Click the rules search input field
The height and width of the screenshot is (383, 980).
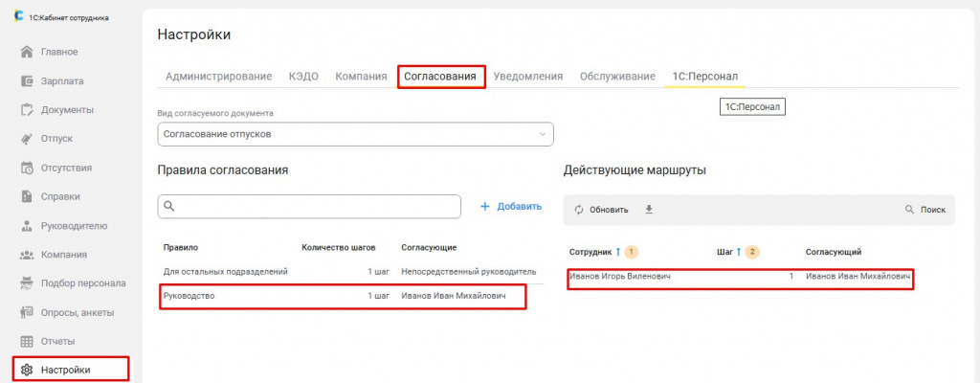click(x=309, y=206)
